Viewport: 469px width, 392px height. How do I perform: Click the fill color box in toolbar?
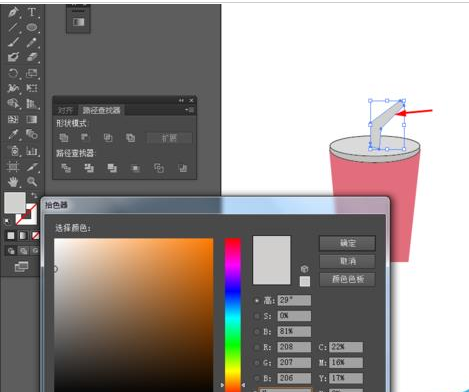pos(15,202)
